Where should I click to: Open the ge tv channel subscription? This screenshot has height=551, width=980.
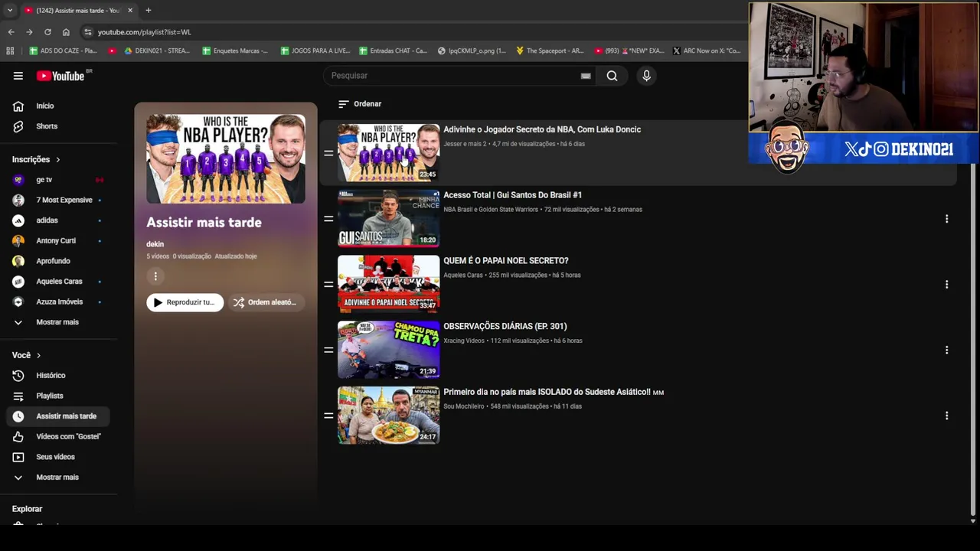pos(58,180)
